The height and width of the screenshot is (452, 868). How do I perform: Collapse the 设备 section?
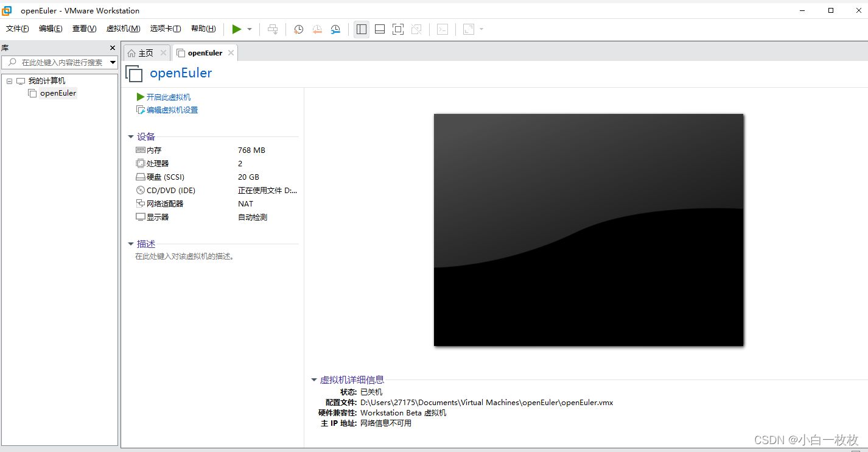pos(131,137)
